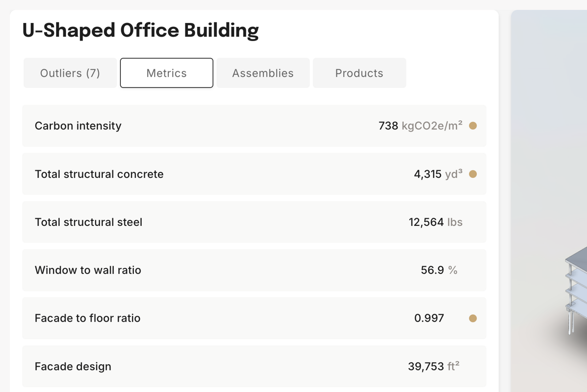This screenshot has width=587, height=392.
Task: Select the Metrics tab
Action: pyautogui.click(x=166, y=73)
